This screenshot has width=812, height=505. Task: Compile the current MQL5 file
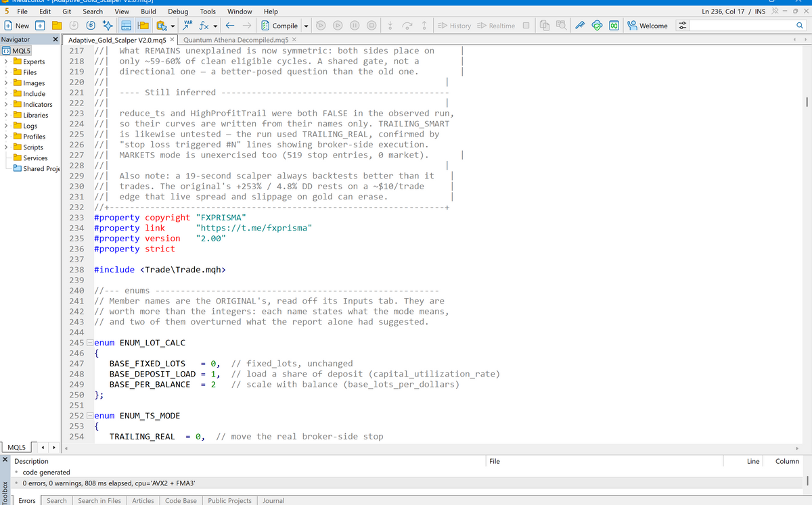click(x=279, y=26)
